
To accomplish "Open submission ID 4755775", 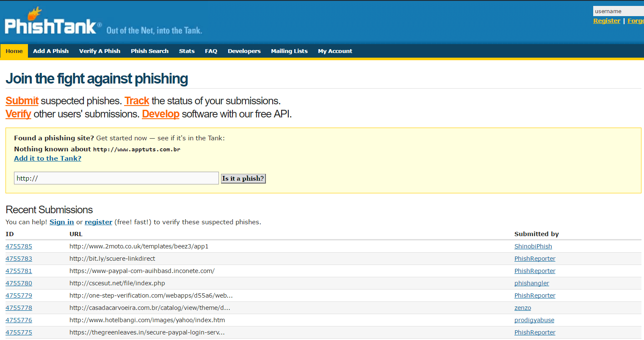I will [x=19, y=332].
